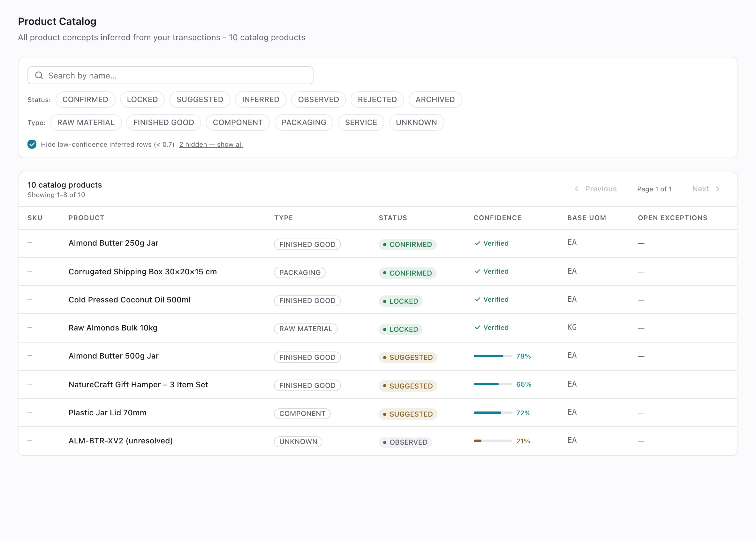Click RAW MATERIAL type tag in Raw Almonds row
The width and height of the screenshot is (756, 541).
pos(306,329)
